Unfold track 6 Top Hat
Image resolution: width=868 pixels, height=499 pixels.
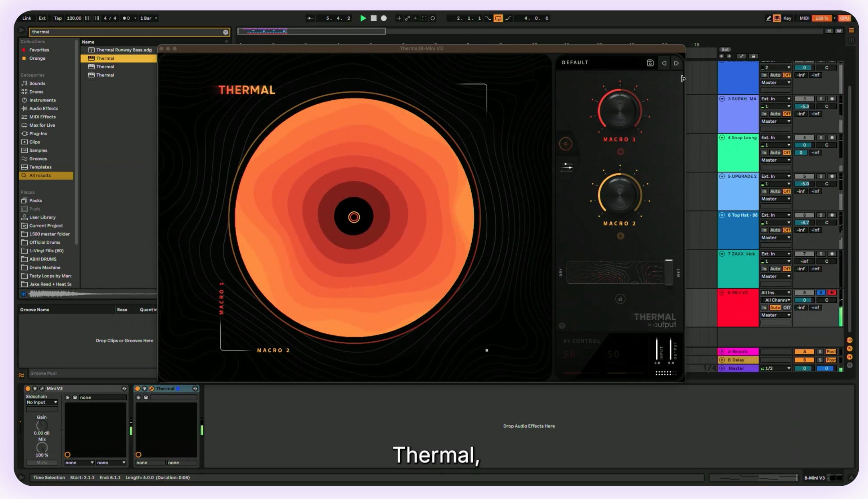coord(722,215)
